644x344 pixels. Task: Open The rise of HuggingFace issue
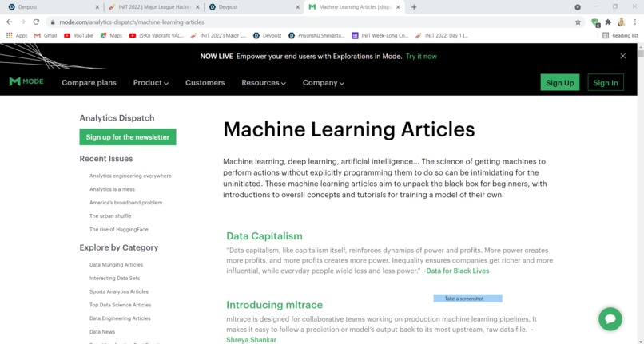point(119,230)
